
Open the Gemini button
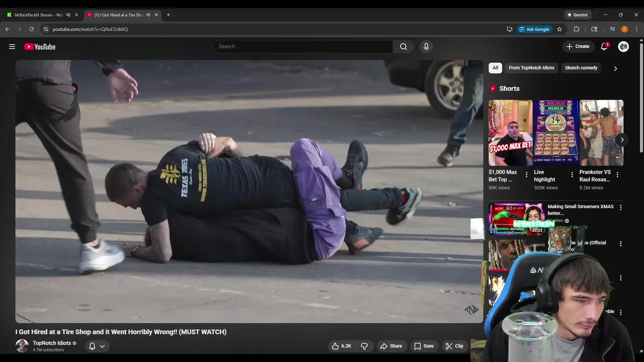pyautogui.click(x=577, y=15)
